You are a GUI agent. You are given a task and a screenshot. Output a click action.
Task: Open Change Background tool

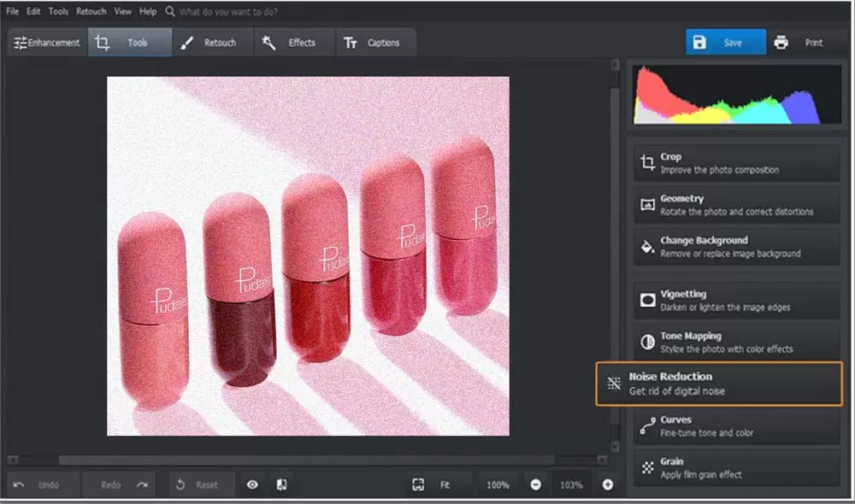pyautogui.click(x=736, y=247)
